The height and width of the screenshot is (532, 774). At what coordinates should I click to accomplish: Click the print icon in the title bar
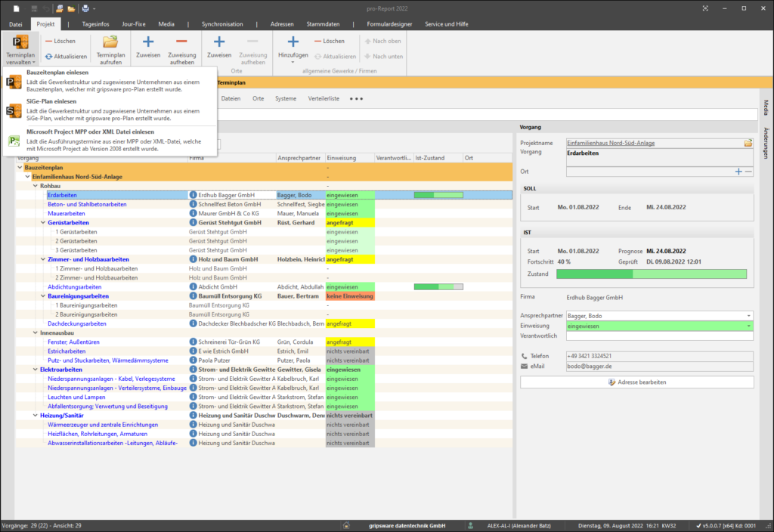85,8
